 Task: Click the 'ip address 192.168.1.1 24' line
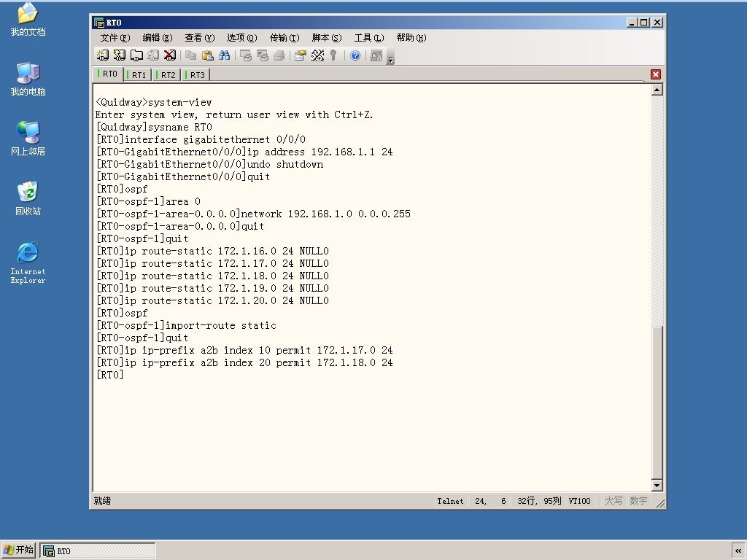click(x=244, y=152)
